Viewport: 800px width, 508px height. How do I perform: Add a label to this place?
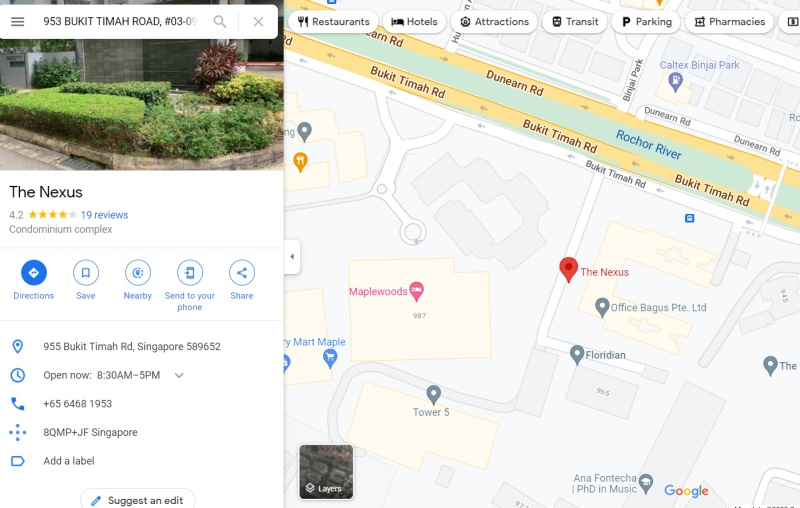(69, 461)
